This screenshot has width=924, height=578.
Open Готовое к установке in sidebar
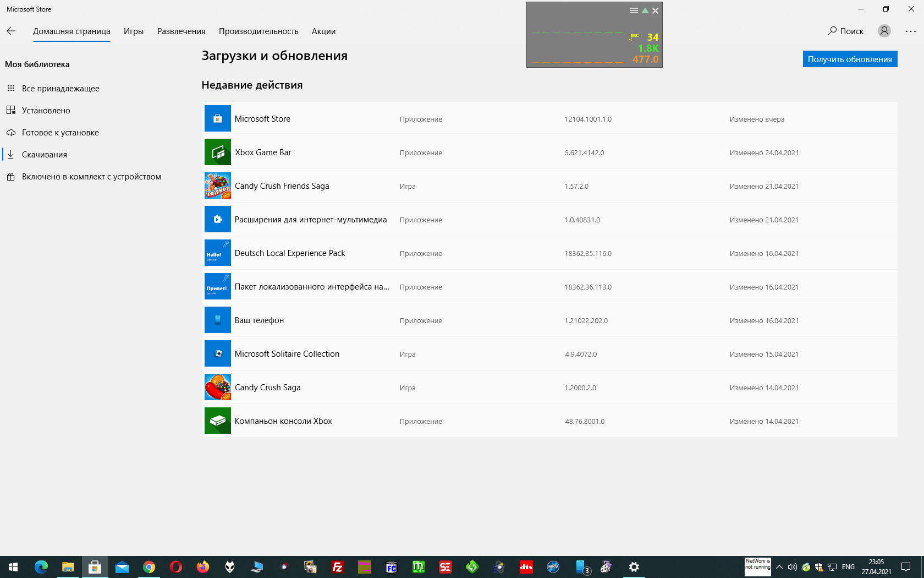click(60, 133)
